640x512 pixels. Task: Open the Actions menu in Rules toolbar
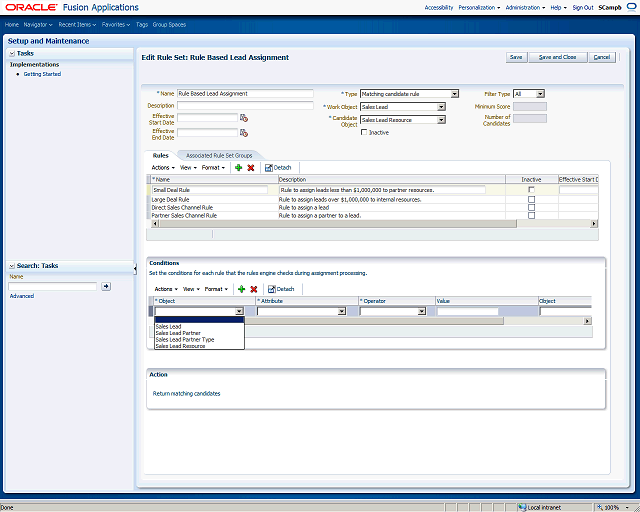163,167
